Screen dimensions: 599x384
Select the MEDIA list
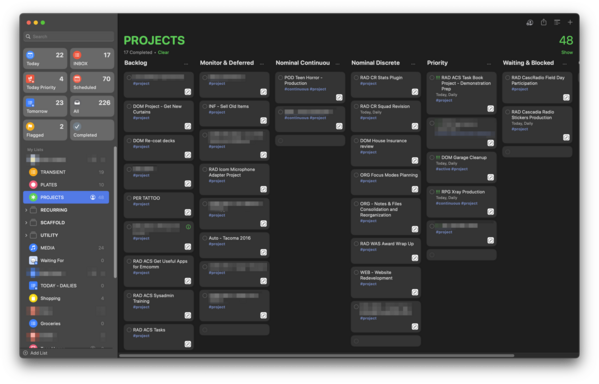[x=66, y=248]
